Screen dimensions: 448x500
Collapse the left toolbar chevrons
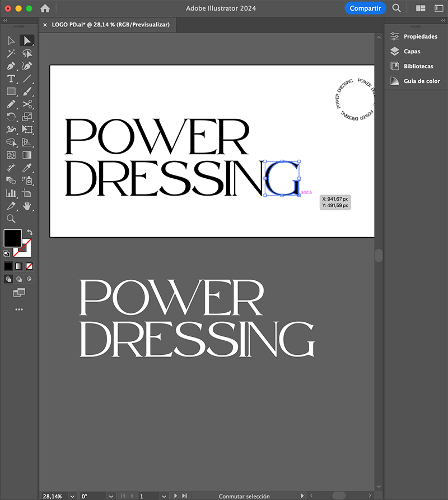tap(5, 20)
